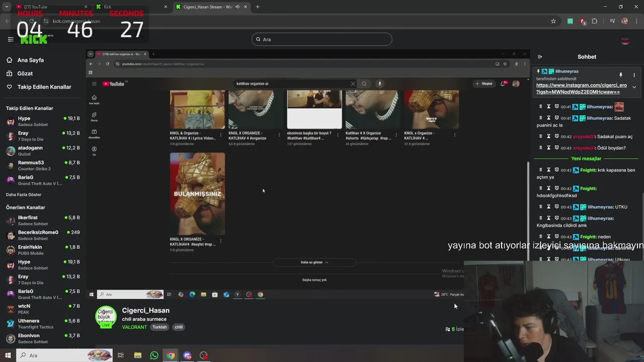
Task: Open the pinned instagram.com/cigerci_ero link
Action: (582, 88)
